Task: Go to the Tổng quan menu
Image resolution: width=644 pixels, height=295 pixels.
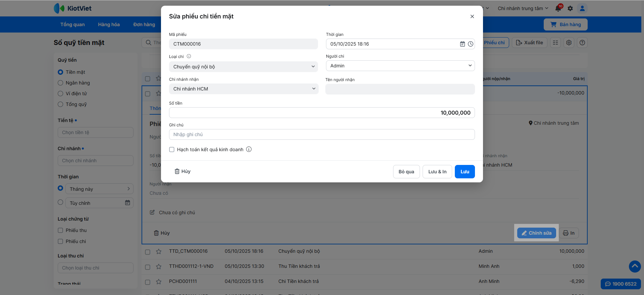Action: pyautogui.click(x=72, y=24)
